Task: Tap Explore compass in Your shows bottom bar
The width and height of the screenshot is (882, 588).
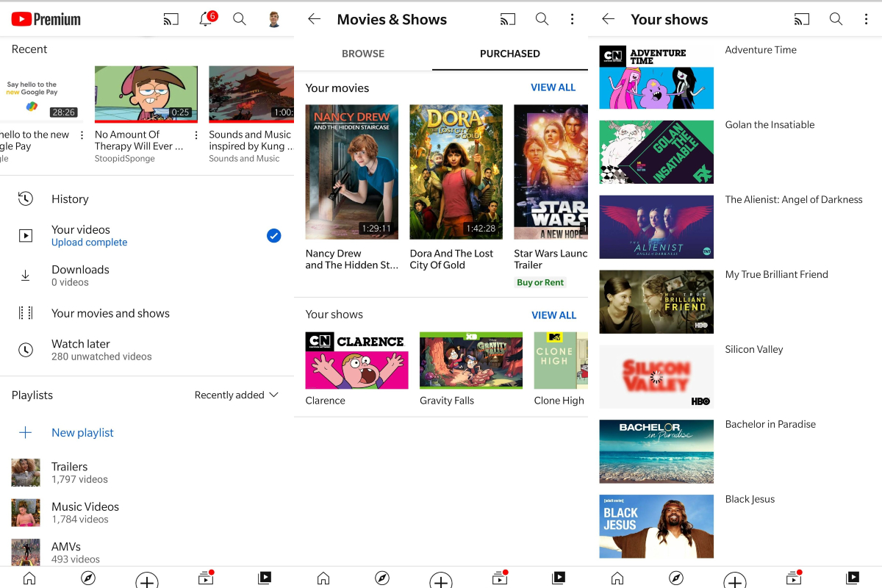Action: coord(676,578)
